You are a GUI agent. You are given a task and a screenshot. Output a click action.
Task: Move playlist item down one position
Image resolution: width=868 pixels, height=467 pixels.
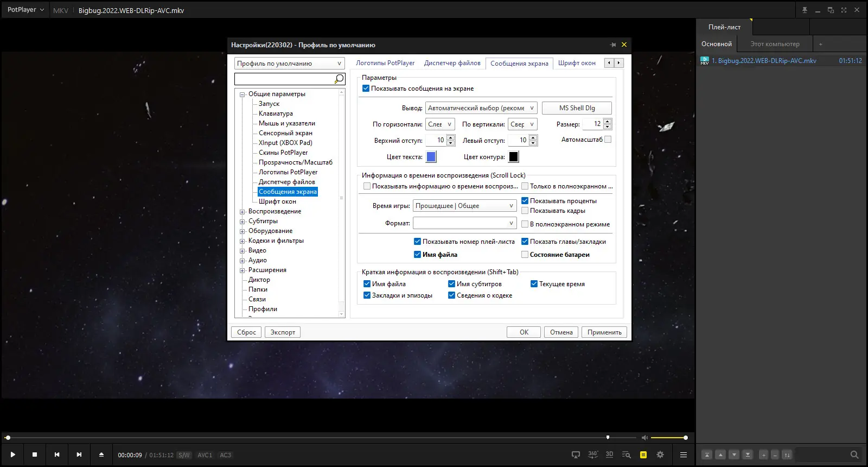(x=734, y=455)
